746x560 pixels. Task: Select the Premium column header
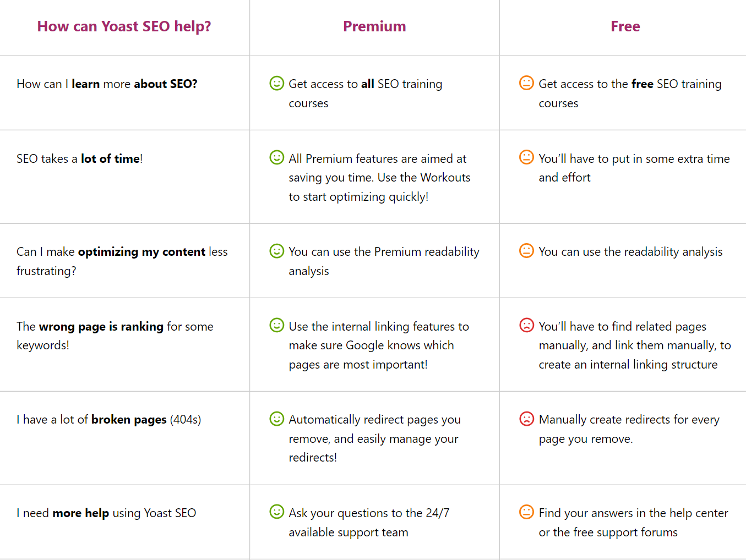point(374,26)
